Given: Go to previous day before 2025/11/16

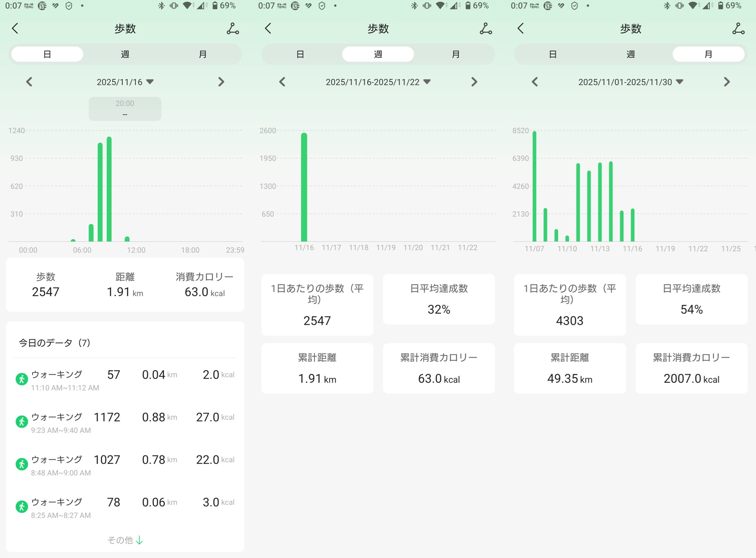Looking at the screenshot, I should click(x=30, y=82).
